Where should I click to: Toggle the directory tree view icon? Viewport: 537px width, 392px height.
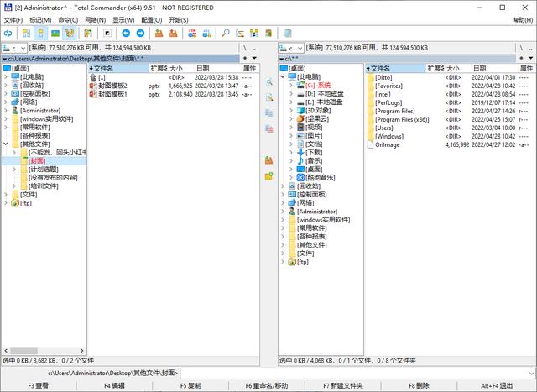click(x=70, y=34)
